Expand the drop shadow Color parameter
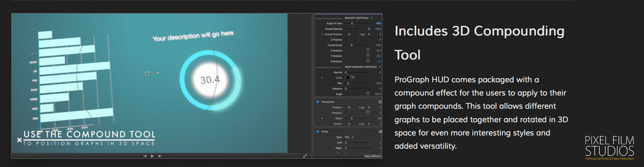 (x=322, y=78)
